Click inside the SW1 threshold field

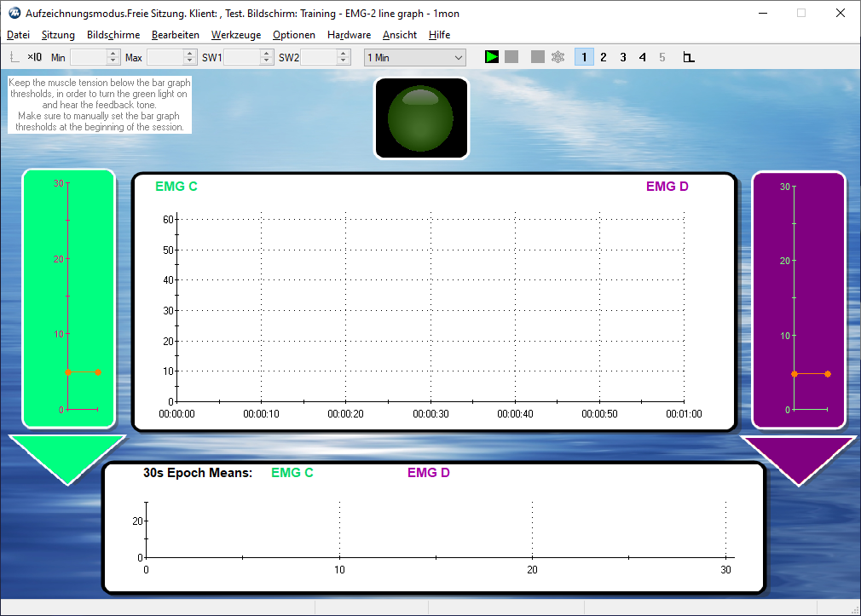[x=242, y=57]
